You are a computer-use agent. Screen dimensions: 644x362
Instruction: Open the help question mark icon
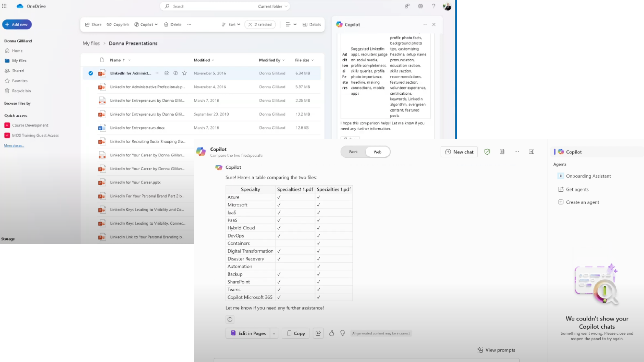tap(434, 6)
